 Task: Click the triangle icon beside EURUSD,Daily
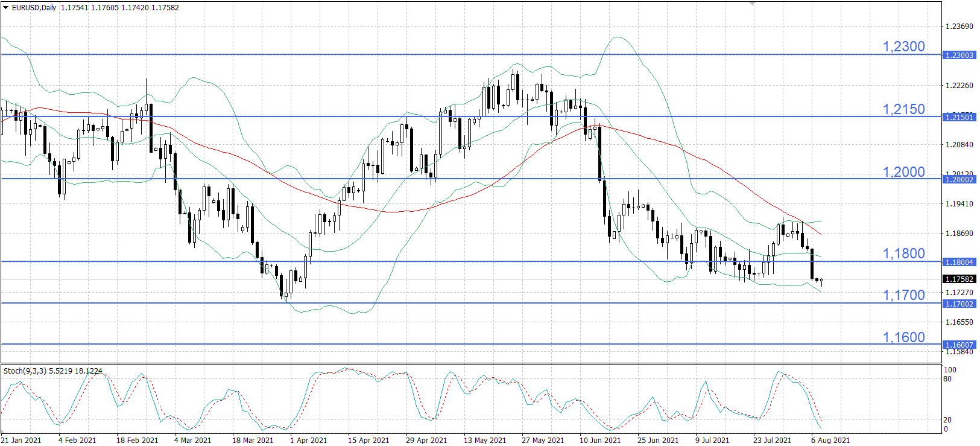tap(6, 8)
